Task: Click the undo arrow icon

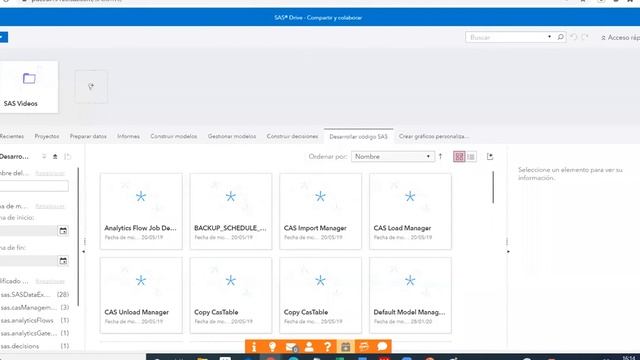Action: [x=574, y=37]
